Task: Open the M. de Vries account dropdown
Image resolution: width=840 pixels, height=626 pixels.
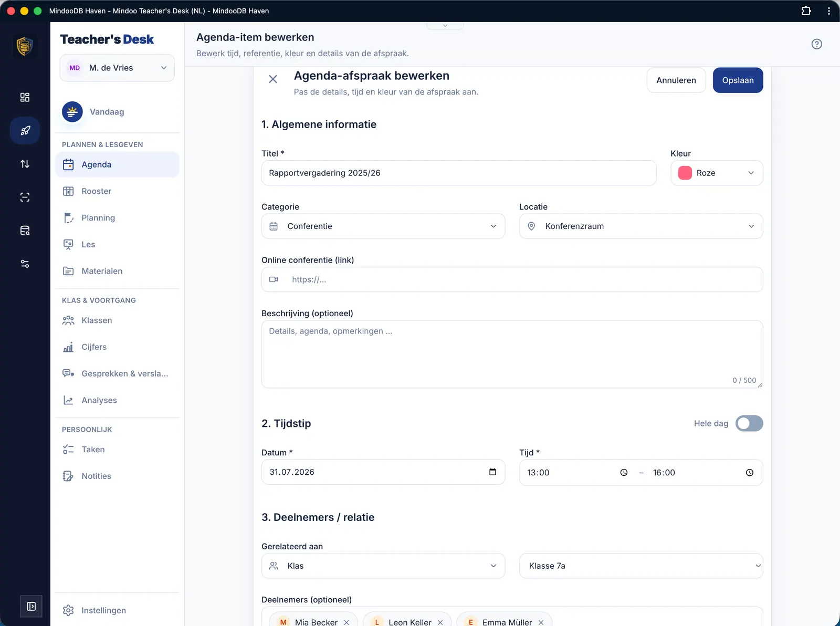Action: pos(117,68)
